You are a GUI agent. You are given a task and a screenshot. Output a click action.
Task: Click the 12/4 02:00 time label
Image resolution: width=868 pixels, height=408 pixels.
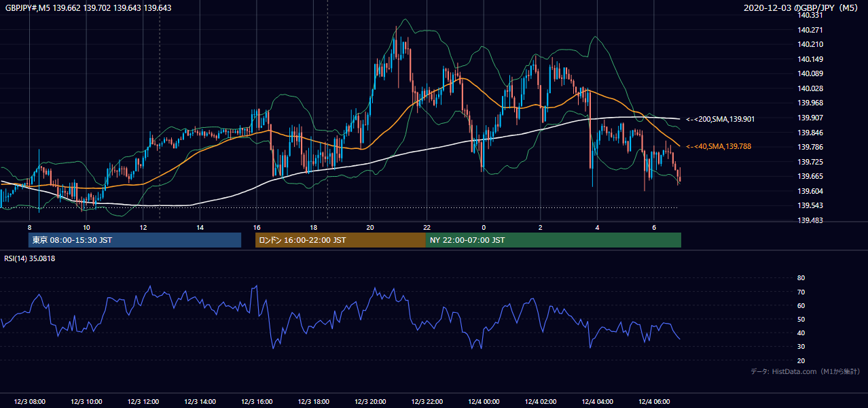541,402
